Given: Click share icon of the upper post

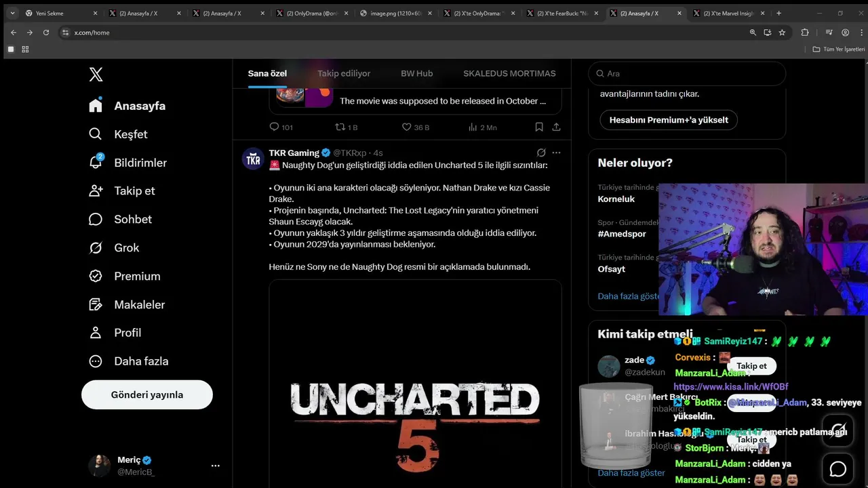Looking at the screenshot, I should point(556,127).
